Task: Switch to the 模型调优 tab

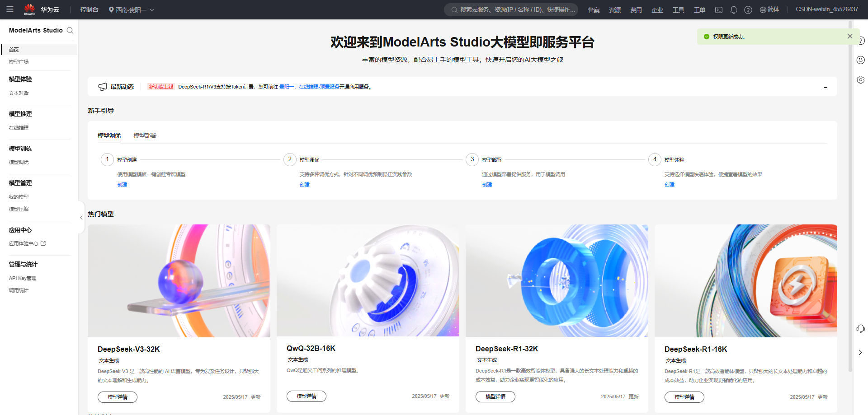Action: tap(109, 135)
